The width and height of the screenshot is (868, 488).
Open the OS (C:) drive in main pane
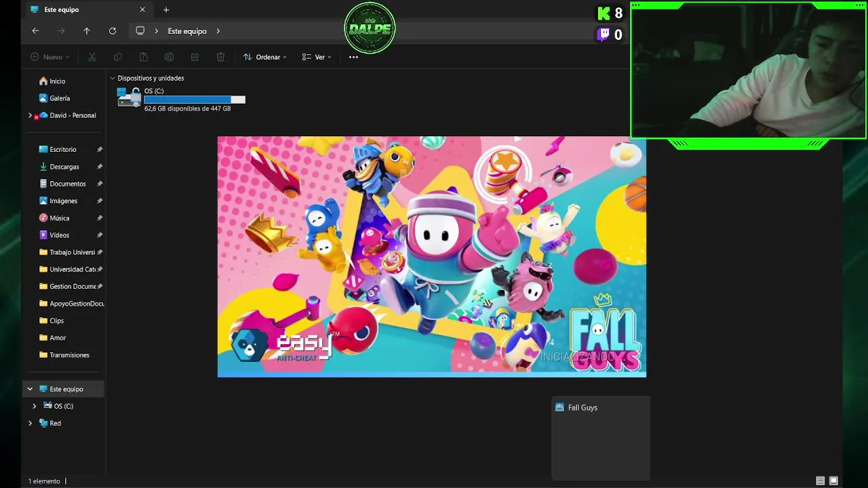(181, 99)
